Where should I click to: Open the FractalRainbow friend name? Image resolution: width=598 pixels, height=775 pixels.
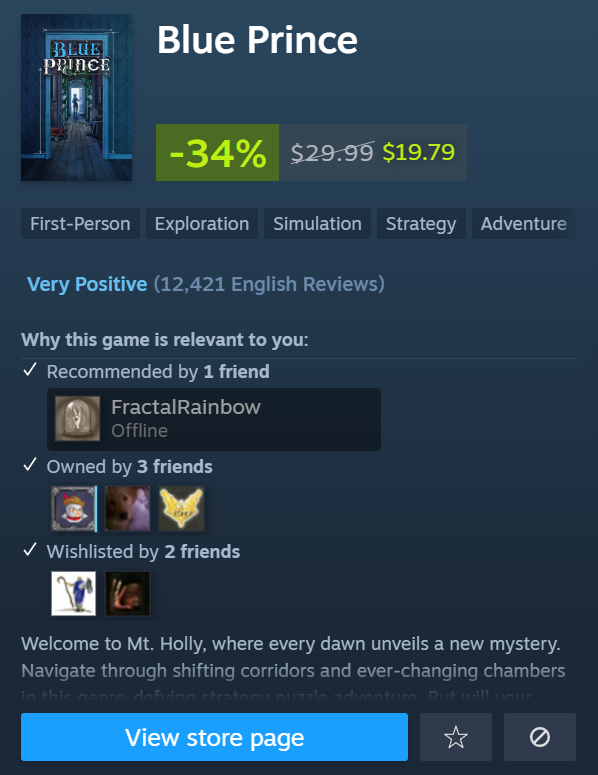pos(186,407)
